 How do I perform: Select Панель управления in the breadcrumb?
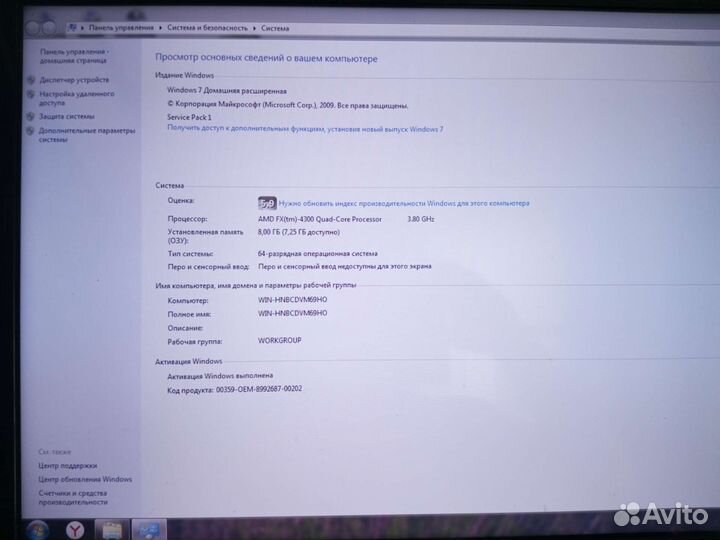(121, 28)
